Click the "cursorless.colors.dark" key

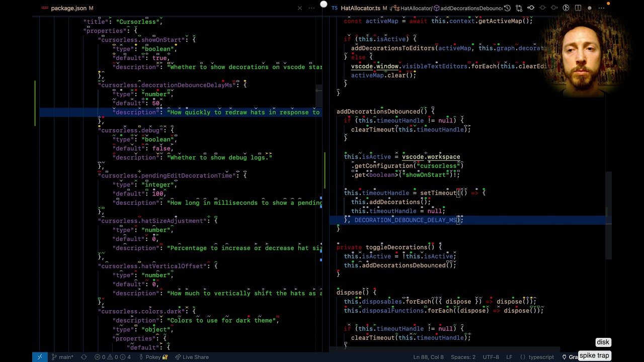click(141, 311)
